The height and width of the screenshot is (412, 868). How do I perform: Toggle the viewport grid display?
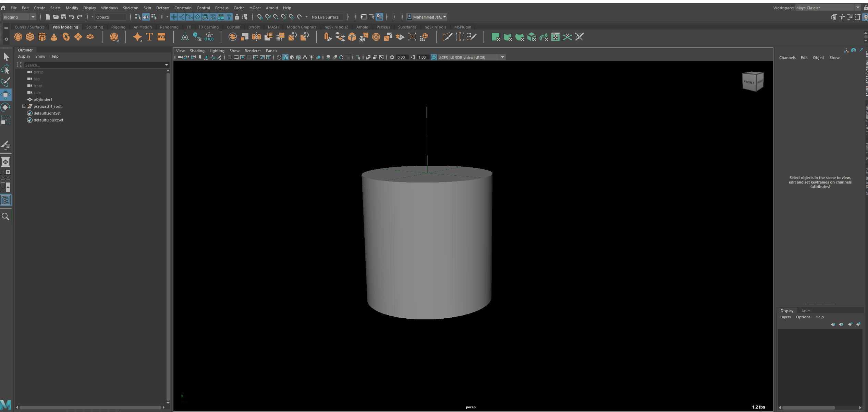tap(230, 57)
